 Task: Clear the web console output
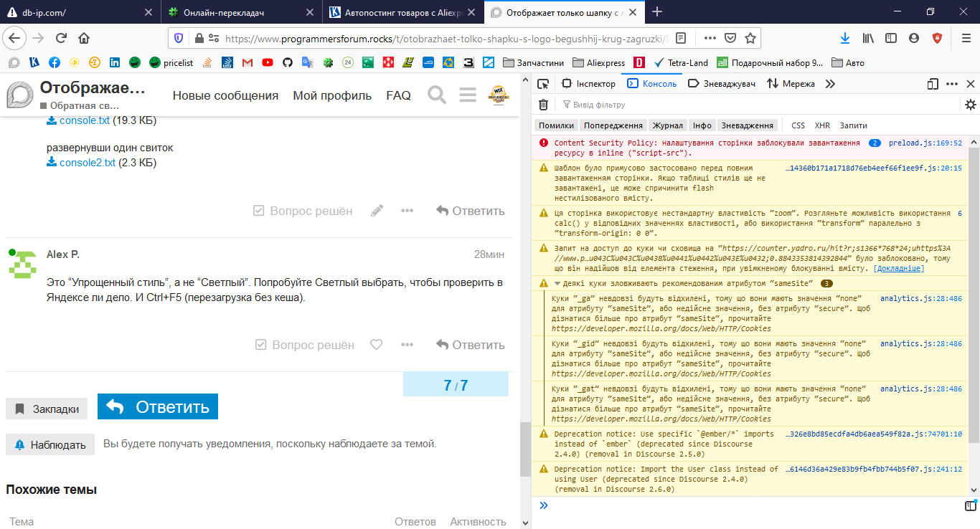544,105
